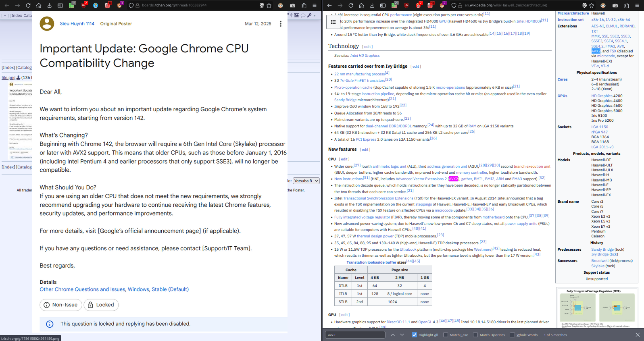This screenshot has width=644, height=341.
Task: Open the Windows details link
Action: [x=138, y=289]
